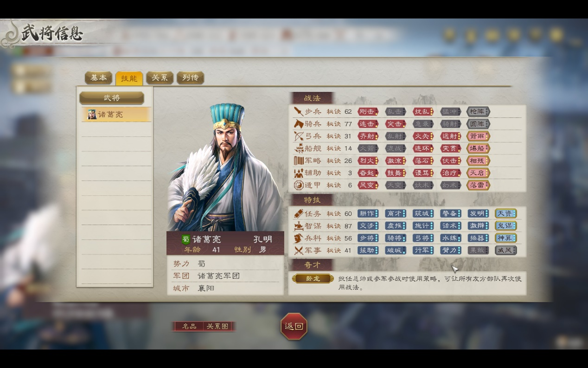Open the 列传 biography tab
The width and height of the screenshot is (588, 368).
tap(190, 77)
